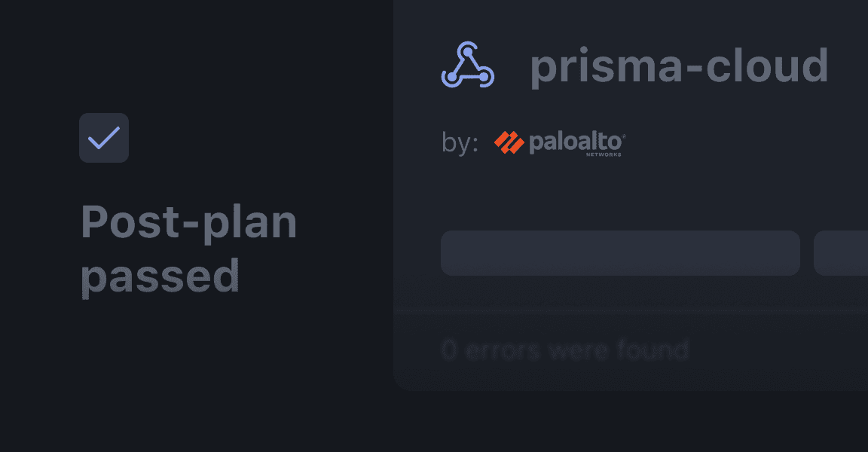The height and width of the screenshot is (452, 868).
Task: Click the "by:" label
Action: pyautogui.click(x=460, y=143)
